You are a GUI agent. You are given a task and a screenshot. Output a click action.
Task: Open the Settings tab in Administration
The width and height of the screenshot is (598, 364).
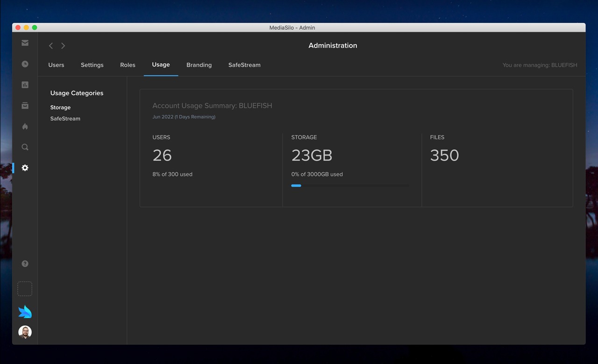coord(92,65)
